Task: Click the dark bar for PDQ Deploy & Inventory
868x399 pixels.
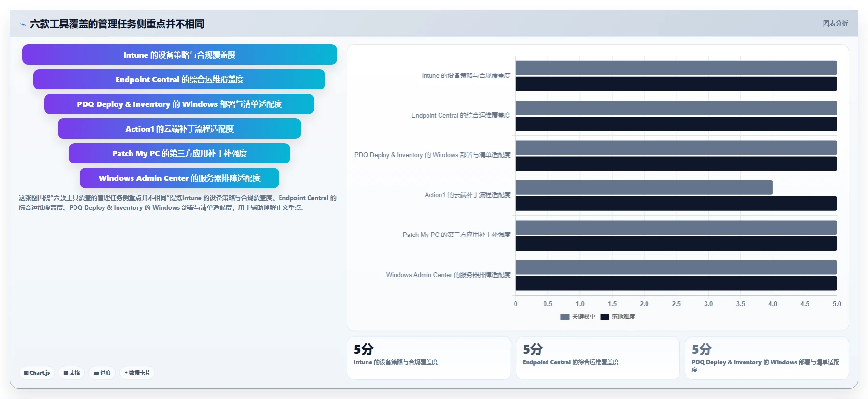Action: (x=676, y=163)
